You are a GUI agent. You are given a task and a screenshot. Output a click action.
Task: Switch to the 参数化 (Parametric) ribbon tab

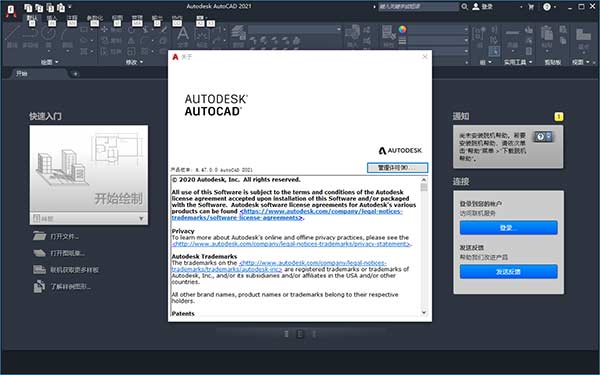pyautogui.click(x=95, y=18)
